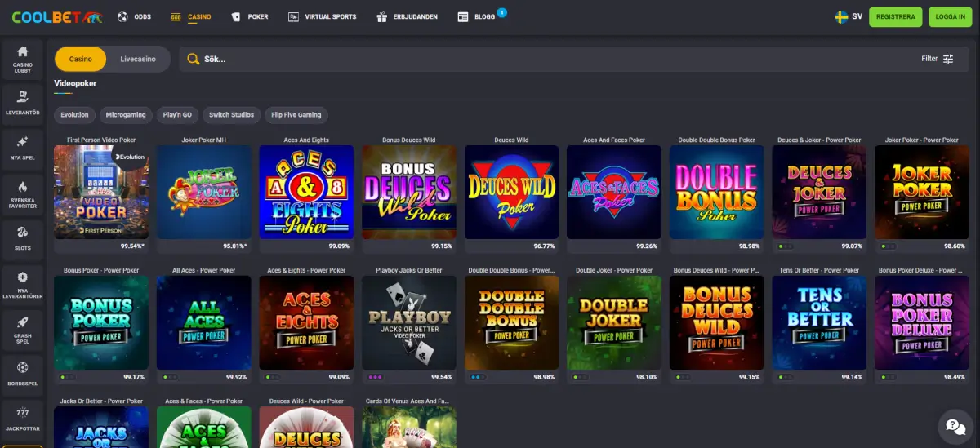Viewport: 980px width, 448px height.
Task: Click Tens Or Better - Power Poker title
Action: [x=819, y=270]
